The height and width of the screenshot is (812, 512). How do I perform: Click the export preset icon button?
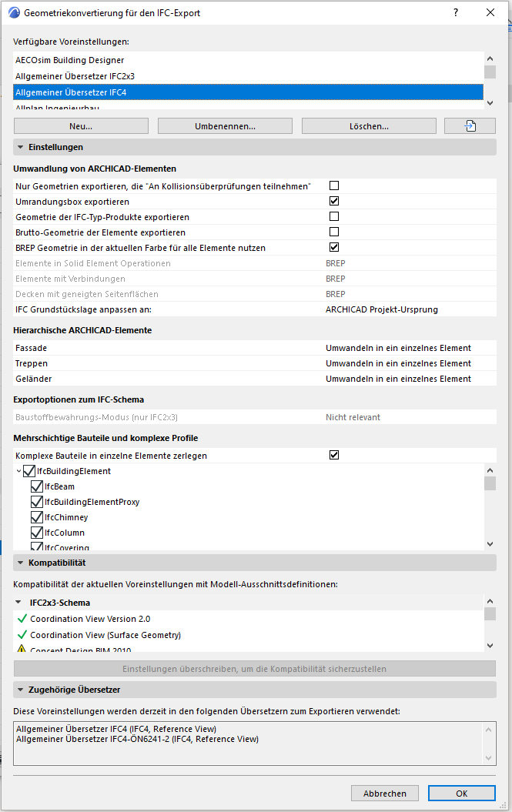pos(470,126)
